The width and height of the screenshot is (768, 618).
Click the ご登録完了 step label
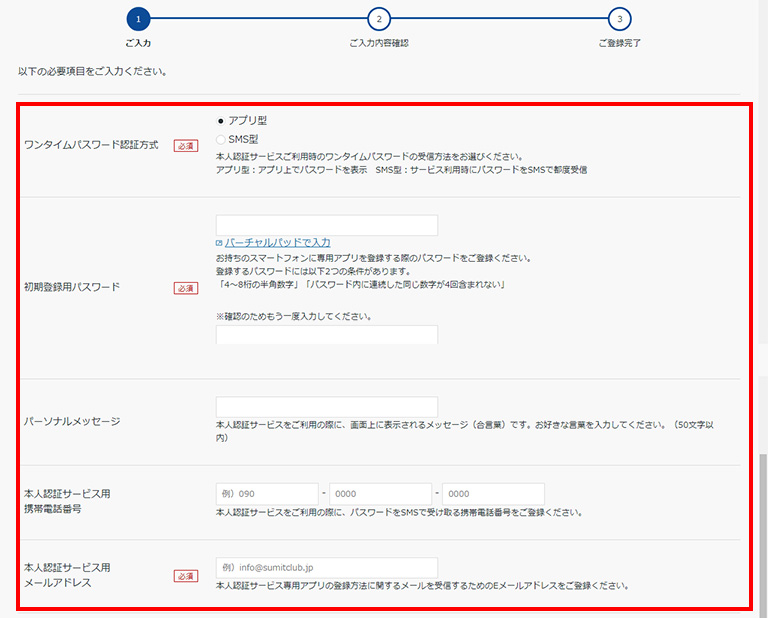619,43
